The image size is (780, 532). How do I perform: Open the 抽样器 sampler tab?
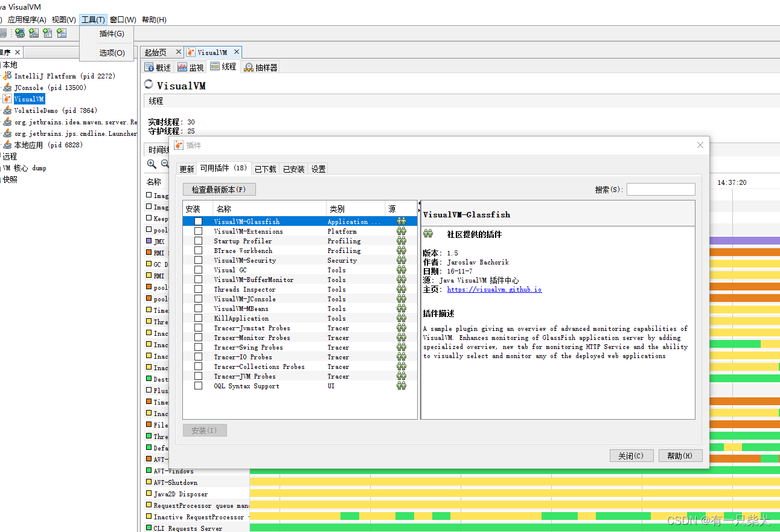(x=261, y=67)
